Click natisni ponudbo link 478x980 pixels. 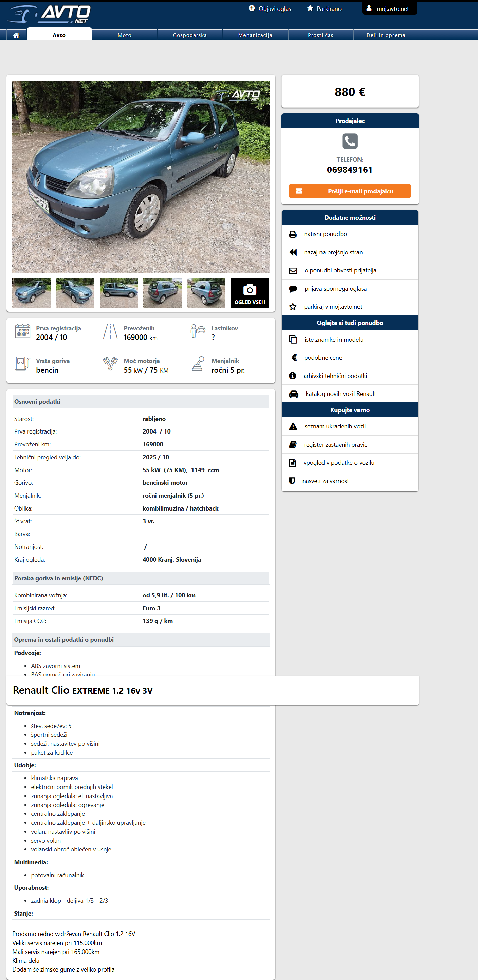pyautogui.click(x=325, y=234)
